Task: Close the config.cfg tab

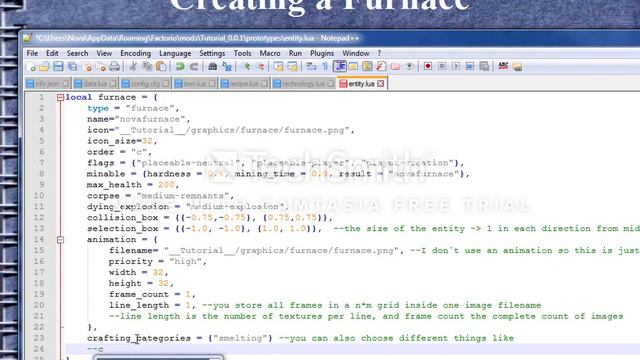Action: pos(165,84)
